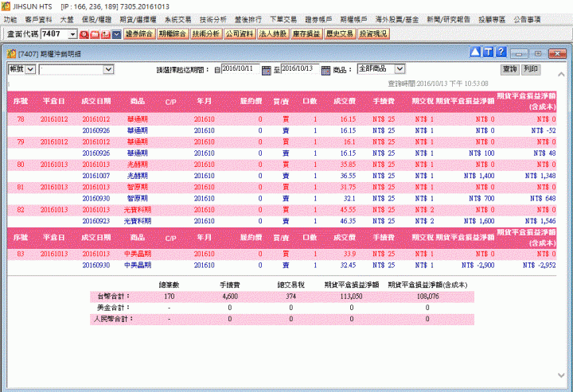The width and height of the screenshot is (573, 392).
Task: Click the NT$ 1,348 net profit cell
Action: [x=540, y=176]
